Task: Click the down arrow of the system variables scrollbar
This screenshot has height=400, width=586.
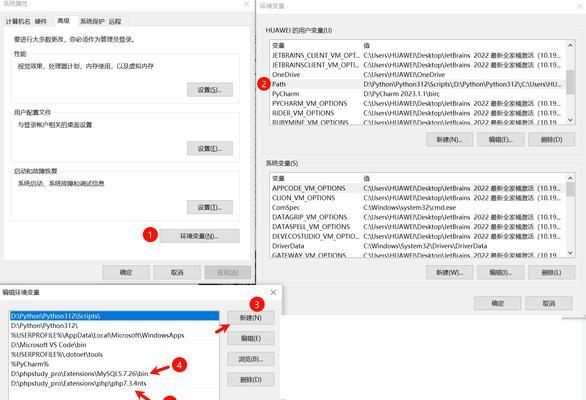Action: (x=570, y=253)
